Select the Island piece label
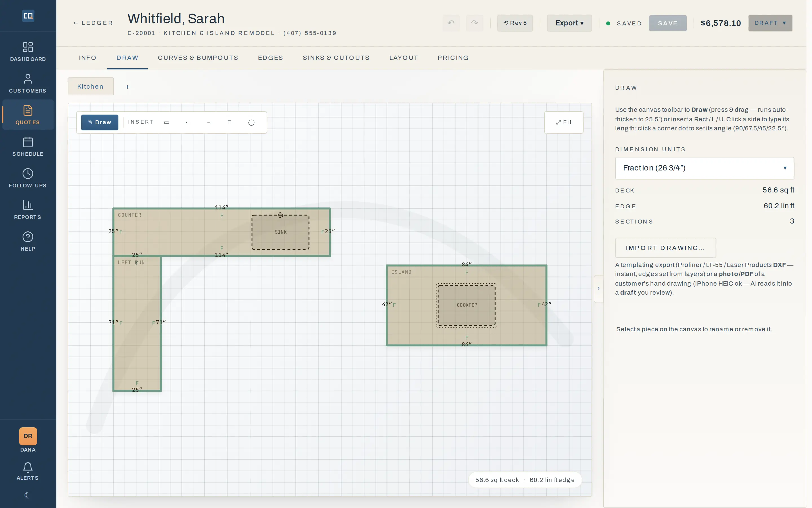Viewport: 812px width, 508px height. point(401,272)
